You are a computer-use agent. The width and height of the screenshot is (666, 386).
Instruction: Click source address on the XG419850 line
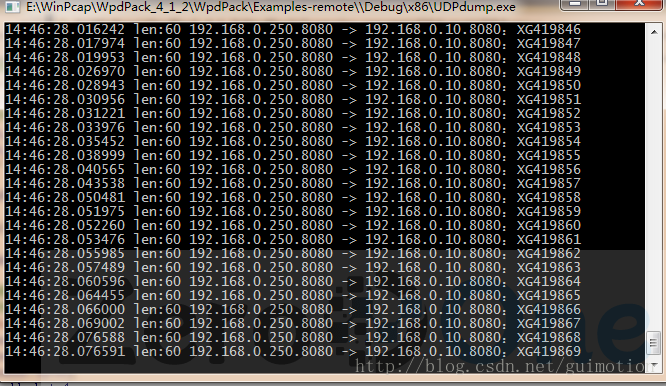(261, 85)
